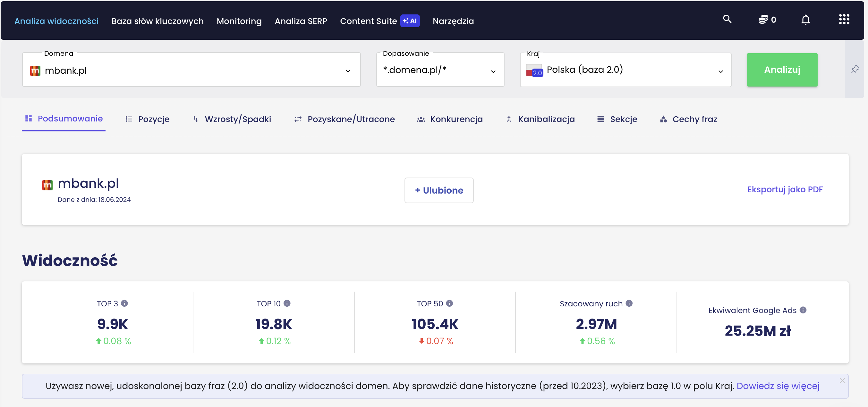
Task: Add domain with + Ulubione button
Action: [439, 190]
